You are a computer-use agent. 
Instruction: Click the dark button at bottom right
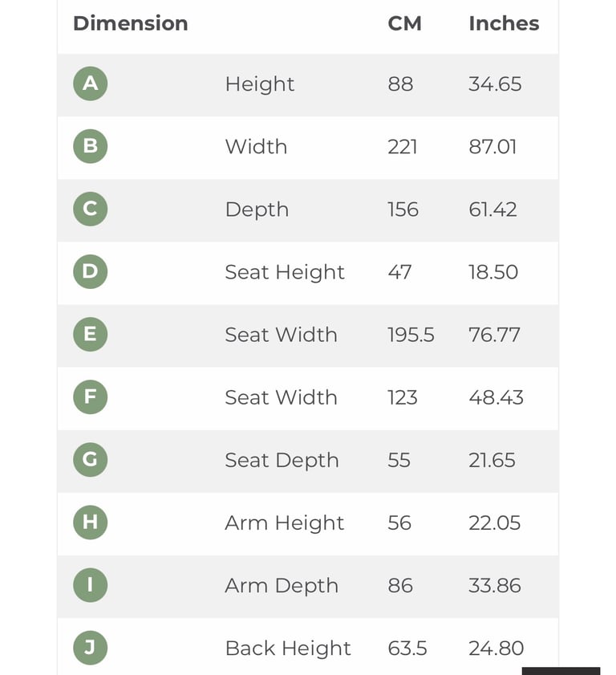click(x=561, y=671)
